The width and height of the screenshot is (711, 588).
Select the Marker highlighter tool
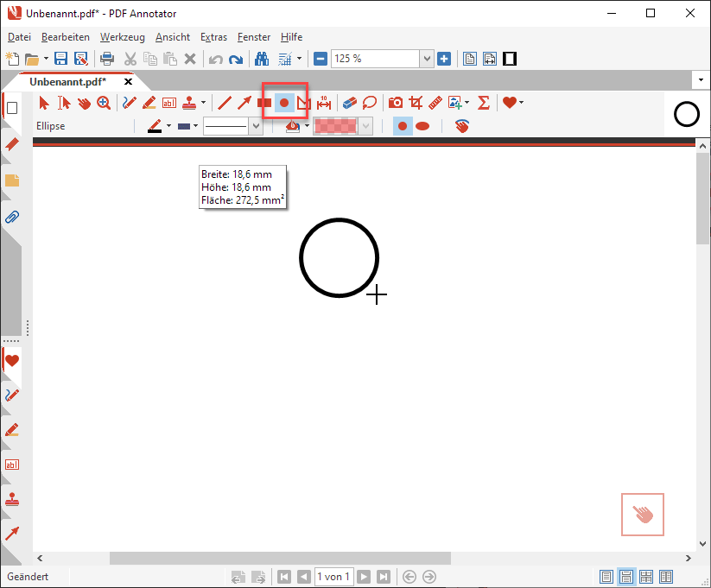[149, 103]
